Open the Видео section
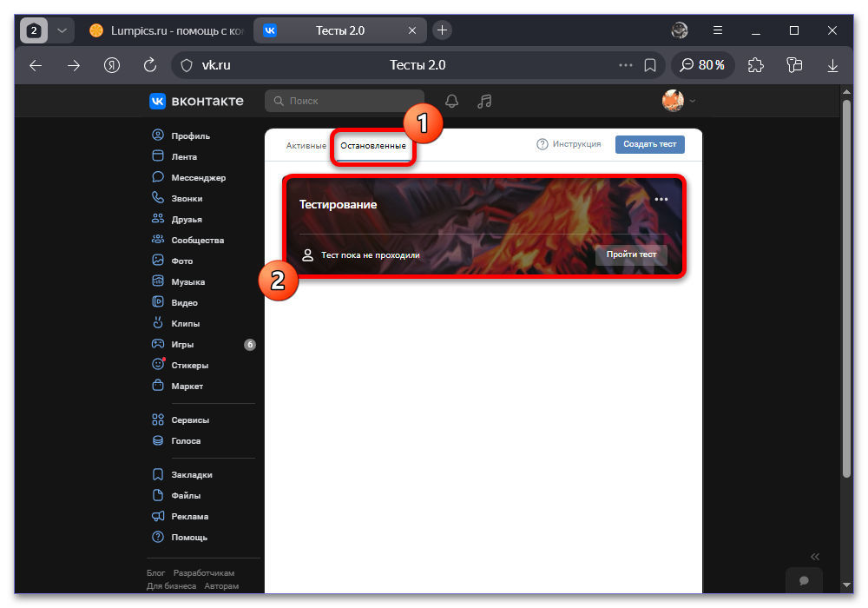Screen dimensions: 868x608 [x=175, y=303]
